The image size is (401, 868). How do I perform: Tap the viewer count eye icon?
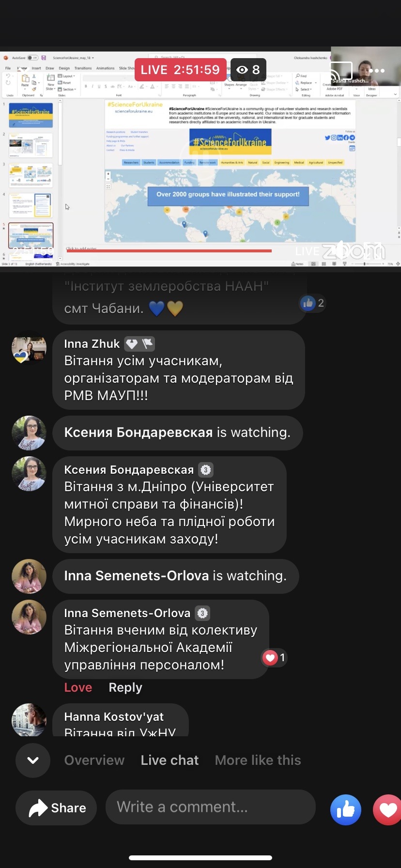pos(242,70)
